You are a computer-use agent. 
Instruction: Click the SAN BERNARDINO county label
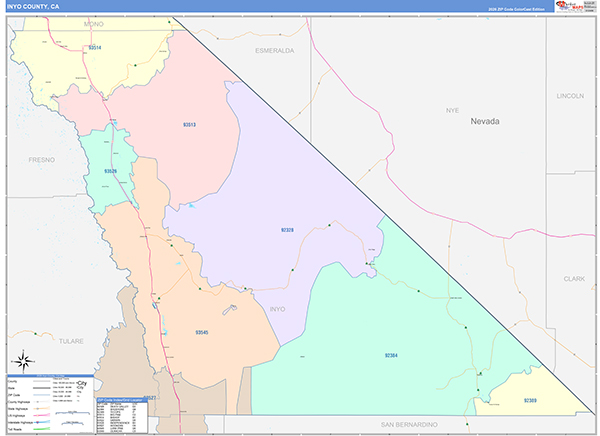[409, 425]
